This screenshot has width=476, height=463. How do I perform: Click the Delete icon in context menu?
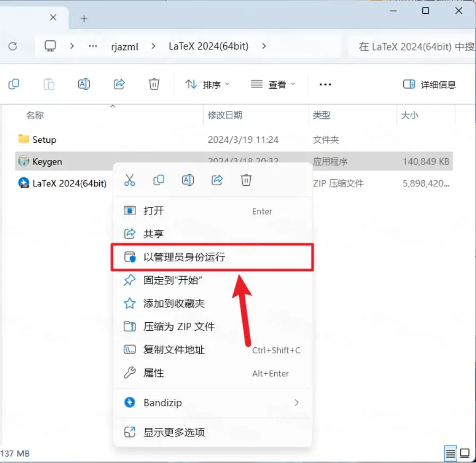246,180
